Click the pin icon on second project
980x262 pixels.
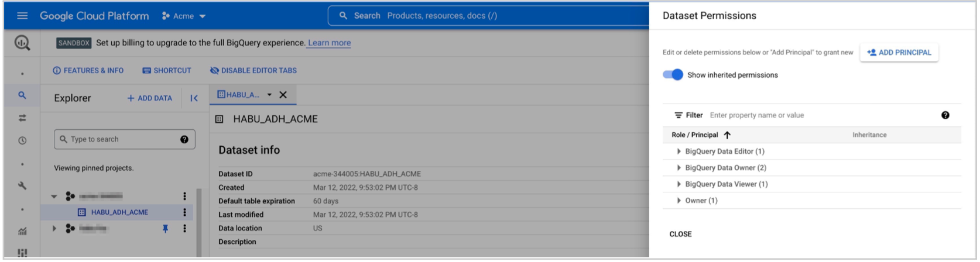tap(165, 229)
